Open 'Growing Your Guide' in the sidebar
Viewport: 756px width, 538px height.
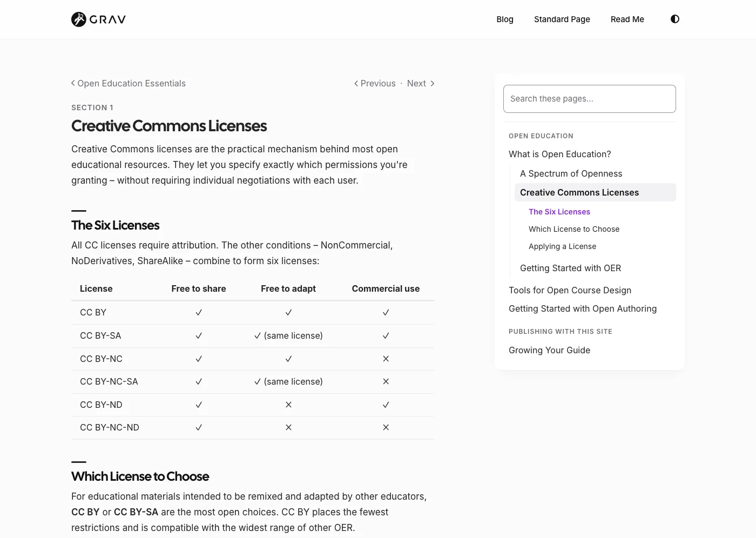click(x=550, y=350)
